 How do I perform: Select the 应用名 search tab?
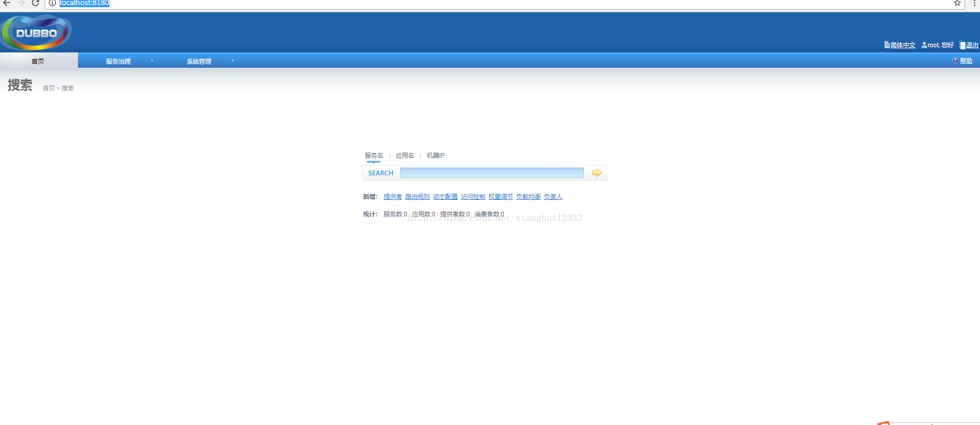pos(405,155)
